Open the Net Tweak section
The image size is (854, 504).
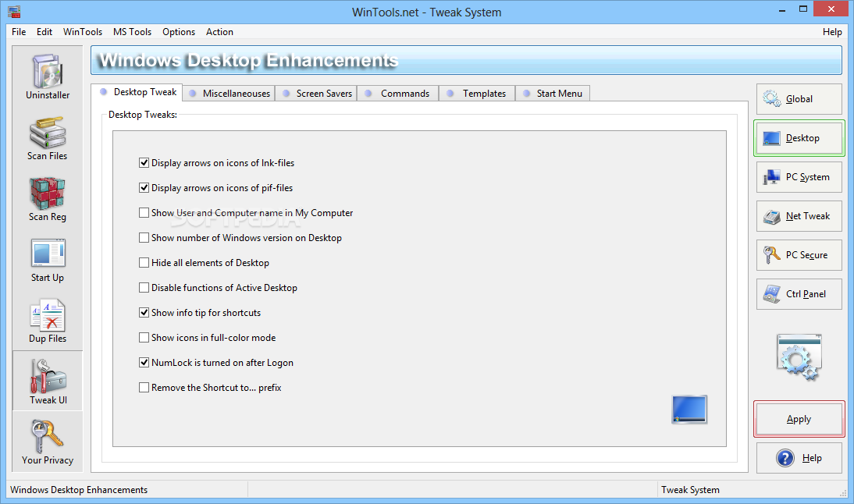click(799, 216)
